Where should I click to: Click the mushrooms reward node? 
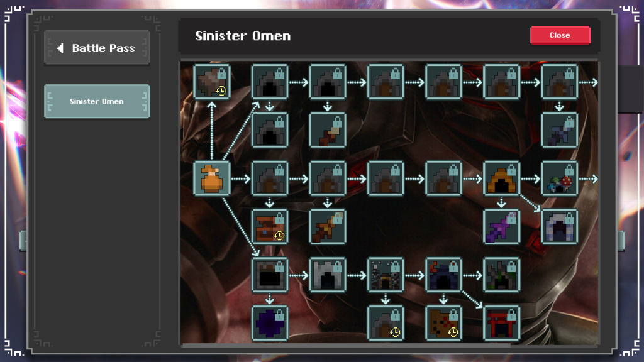(x=559, y=178)
